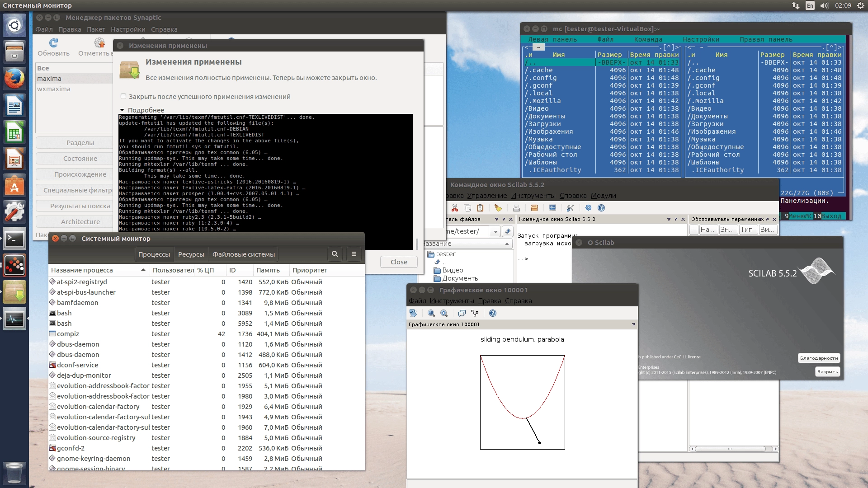This screenshot has height=488, width=868.
Task: Click datatip mode icon in graphic window toolbar
Action: click(x=475, y=313)
